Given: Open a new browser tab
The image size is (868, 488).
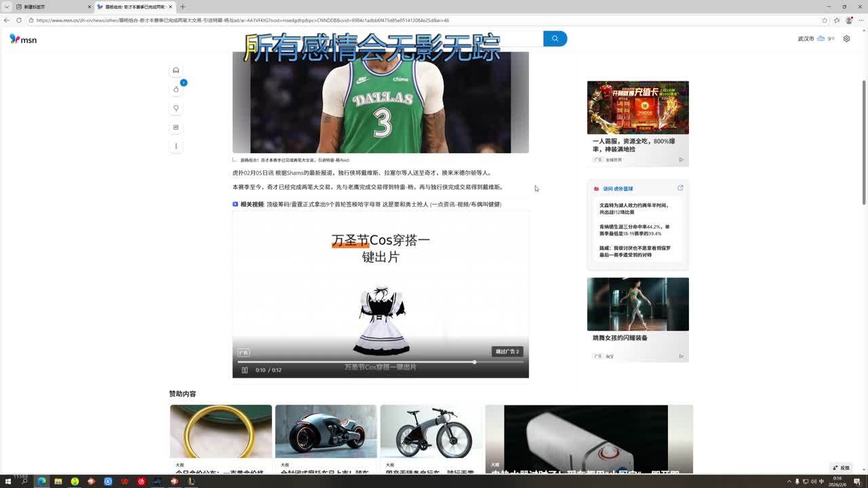Looking at the screenshot, I should coord(182,7).
